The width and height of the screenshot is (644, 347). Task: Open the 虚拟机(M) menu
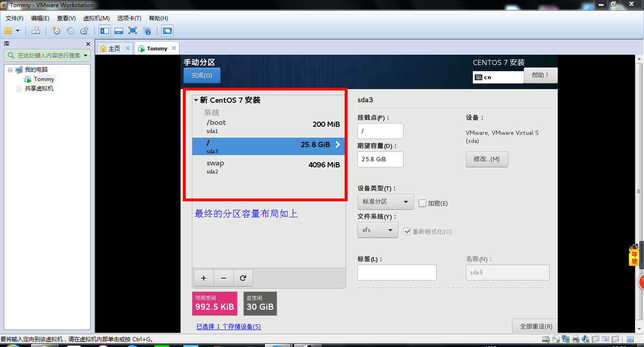click(x=97, y=18)
